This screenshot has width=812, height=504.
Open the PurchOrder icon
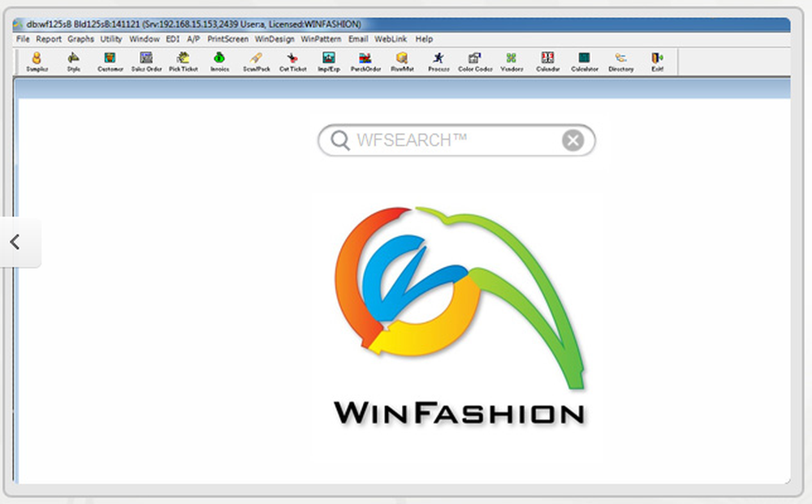(x=365, y=62)
